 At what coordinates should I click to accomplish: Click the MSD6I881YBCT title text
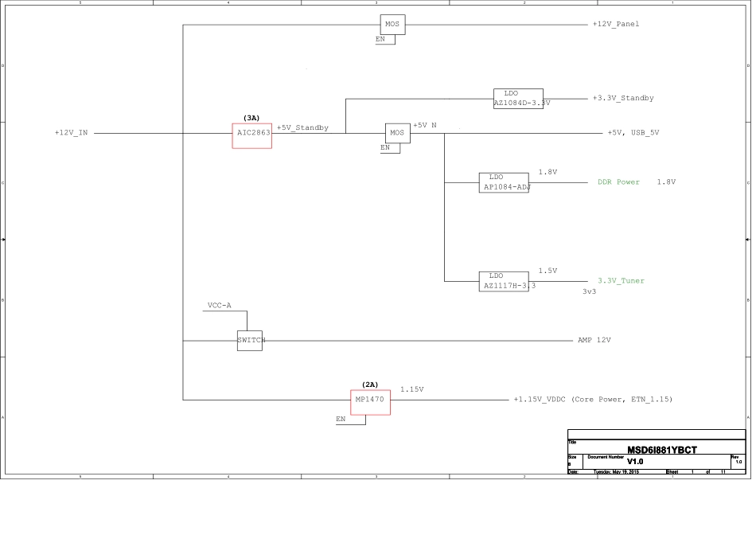(662, 450)
